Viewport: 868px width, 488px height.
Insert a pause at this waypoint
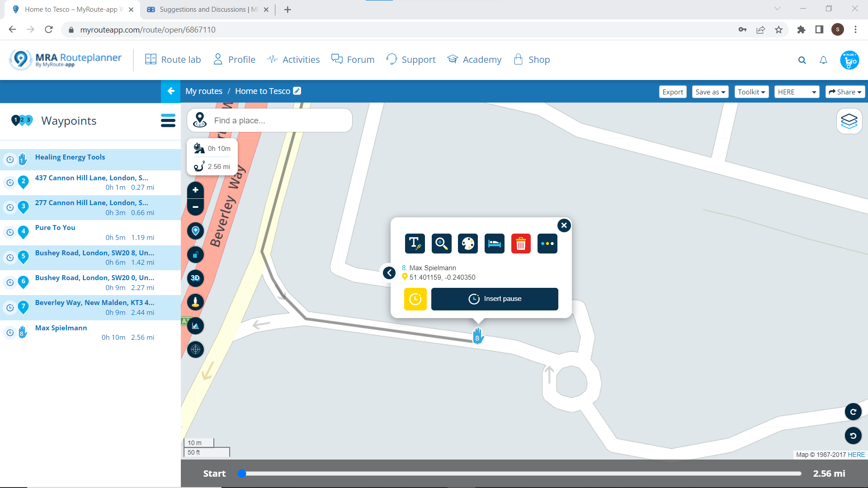click(495, 299)
